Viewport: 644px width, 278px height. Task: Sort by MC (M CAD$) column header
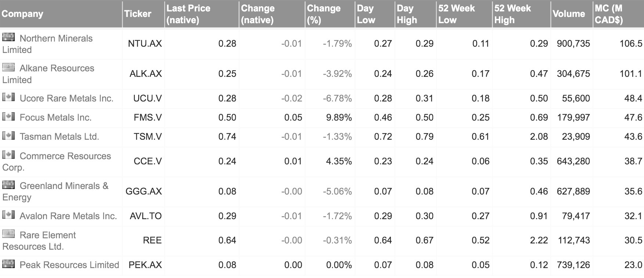coord(609,14)
